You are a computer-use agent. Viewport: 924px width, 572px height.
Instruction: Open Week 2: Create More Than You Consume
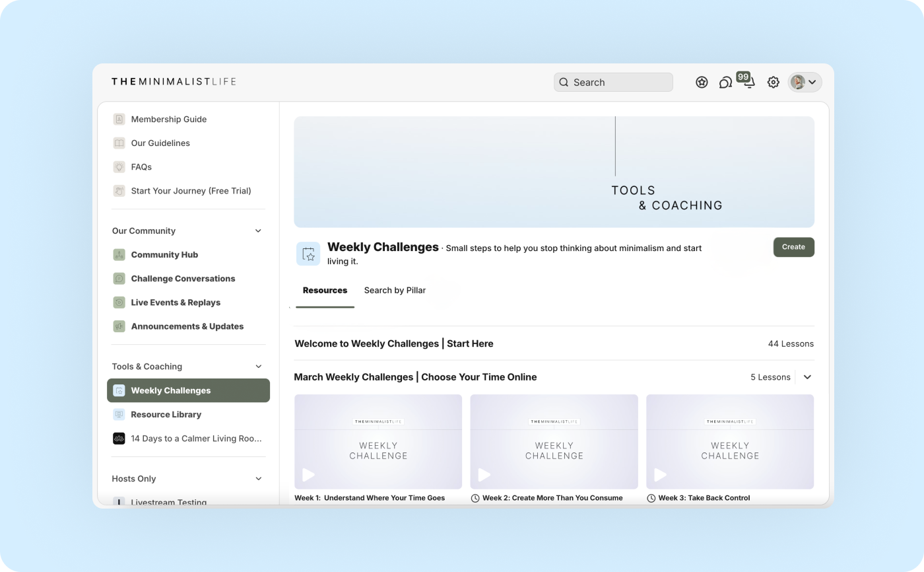point(552,498)
